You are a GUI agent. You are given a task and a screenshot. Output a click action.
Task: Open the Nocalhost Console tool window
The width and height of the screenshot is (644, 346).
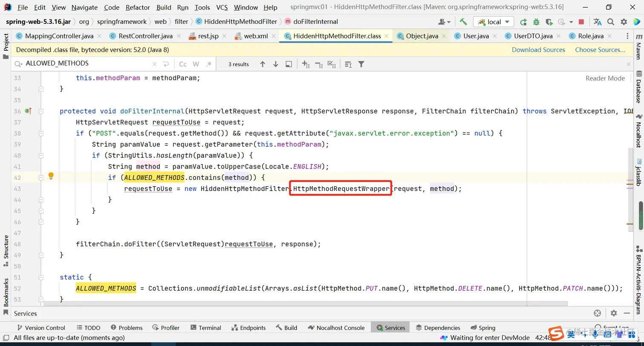[x=336, y=328]
